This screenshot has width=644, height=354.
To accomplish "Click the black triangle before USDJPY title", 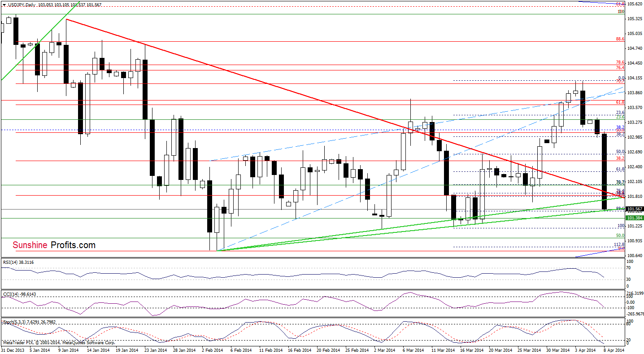I will pyautogui.click(x=4, y=5).
